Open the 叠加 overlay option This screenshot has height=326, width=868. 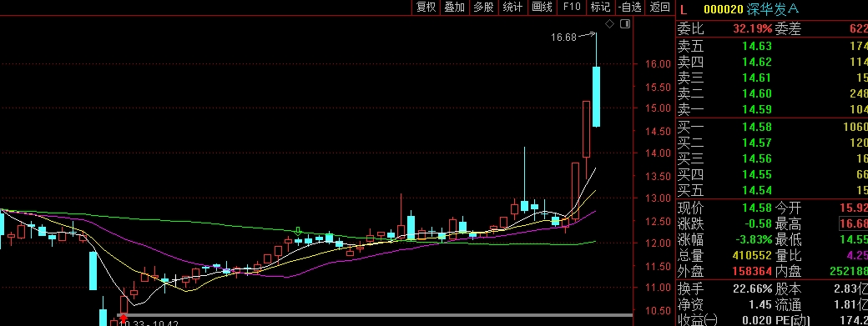point(455,8)
